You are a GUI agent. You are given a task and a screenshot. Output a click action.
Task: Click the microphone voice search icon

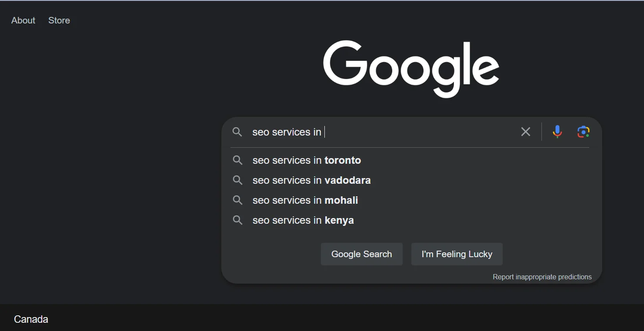point(557,132)
